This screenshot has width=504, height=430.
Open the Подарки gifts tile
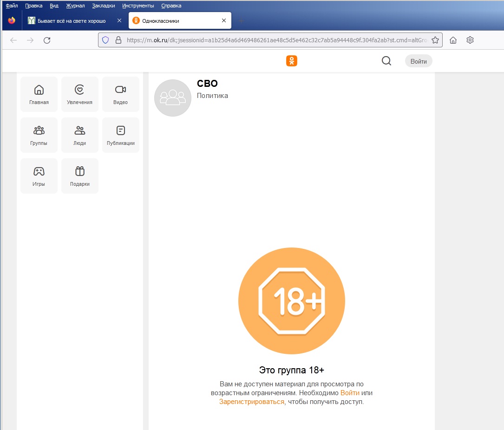(x=80, y=176)
